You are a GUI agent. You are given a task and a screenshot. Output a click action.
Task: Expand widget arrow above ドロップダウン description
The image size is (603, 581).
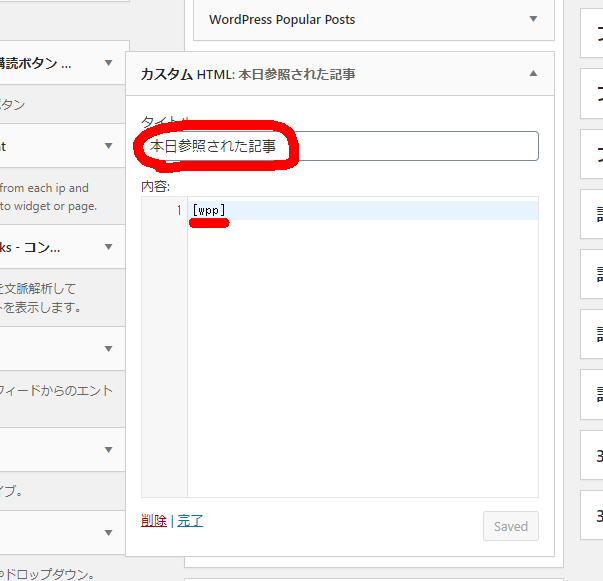108,532
